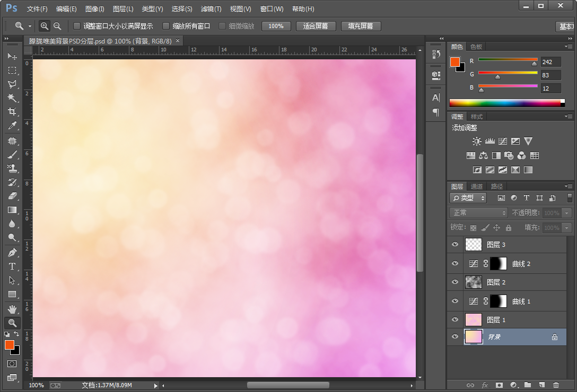Choose the Hand tool
Viewport: 577px width, 392px height.
click(12, 308)
